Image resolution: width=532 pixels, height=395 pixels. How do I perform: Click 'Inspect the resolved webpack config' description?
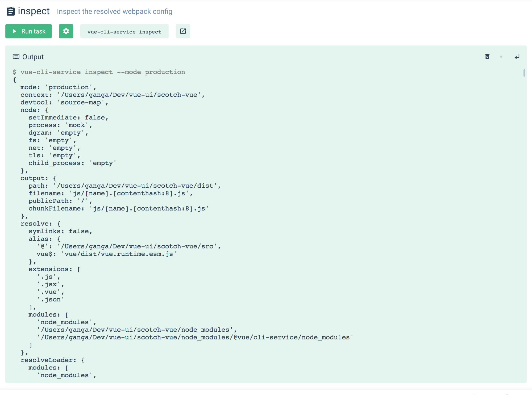(x=115, y=11)
